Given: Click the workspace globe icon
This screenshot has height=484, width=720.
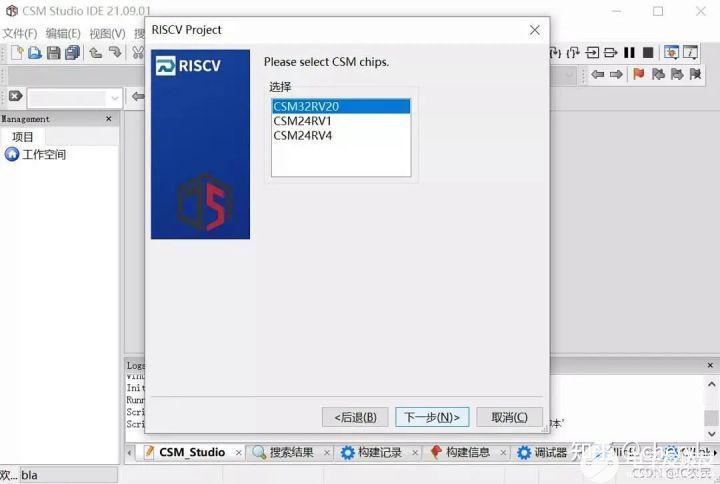Looking at the screenshot, I should coord(12,154).
